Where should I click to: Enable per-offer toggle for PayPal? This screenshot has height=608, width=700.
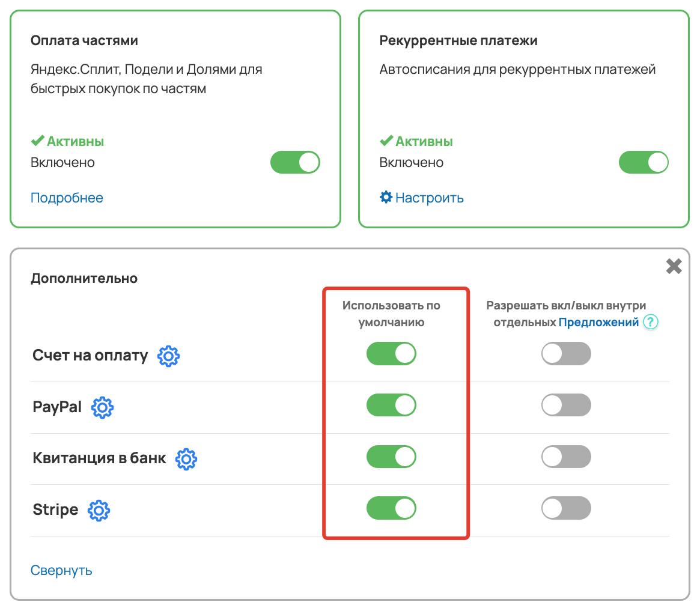point(566,405)
